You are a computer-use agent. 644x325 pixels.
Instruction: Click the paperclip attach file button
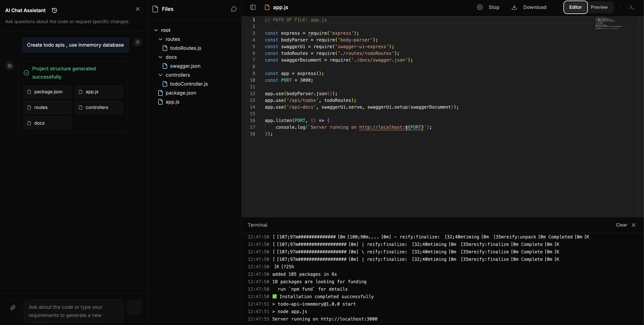pyautogui.click(x=13, y=307)
